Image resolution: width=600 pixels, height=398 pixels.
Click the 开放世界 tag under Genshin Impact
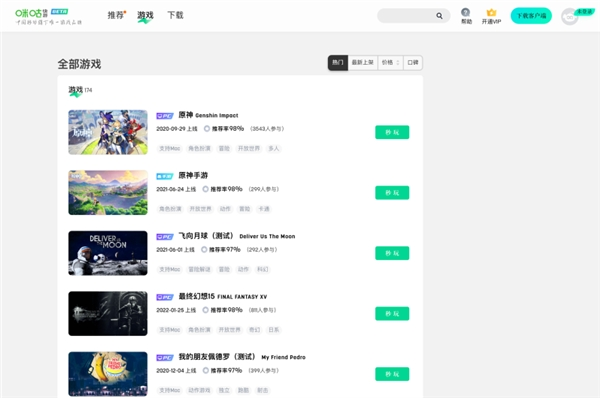pyautogui.click(x=249, y=148)
